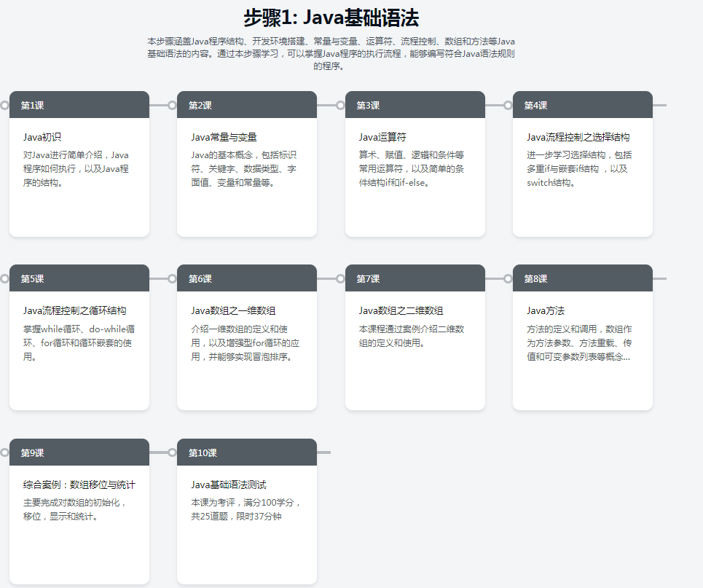Select the Java数组之一维数组 title
Viewport: 703px width, 588px height.
233,310
